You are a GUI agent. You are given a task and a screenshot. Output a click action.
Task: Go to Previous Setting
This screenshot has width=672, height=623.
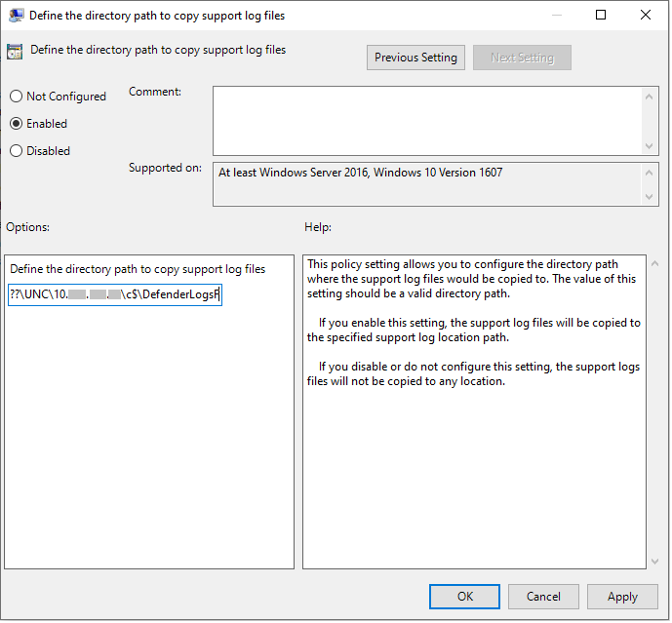coord(415,58)
